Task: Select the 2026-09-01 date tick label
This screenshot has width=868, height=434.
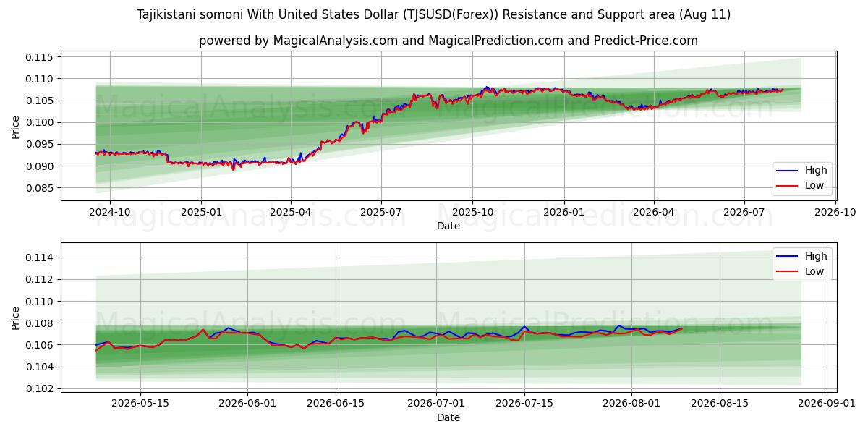Action: click(827, 404)
